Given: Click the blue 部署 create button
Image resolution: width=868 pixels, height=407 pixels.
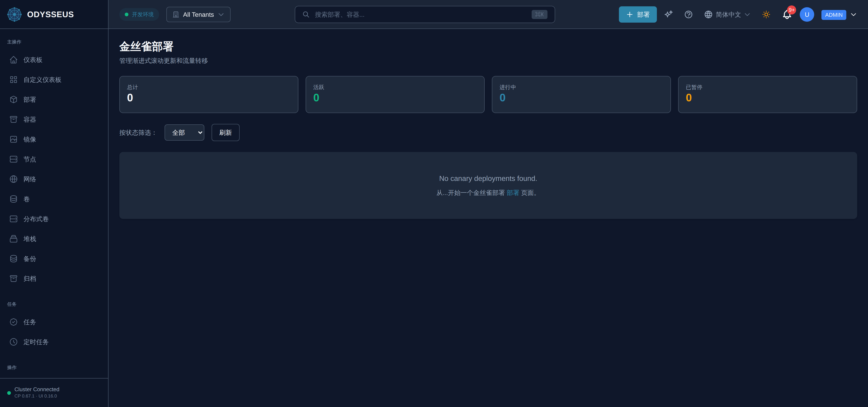Looking at the screenshot, I should coord(637,14).
